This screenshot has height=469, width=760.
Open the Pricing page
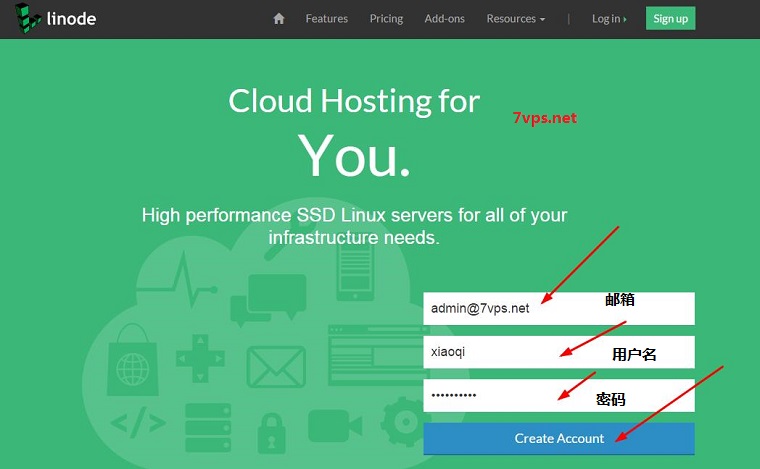(x=386, y=18)
